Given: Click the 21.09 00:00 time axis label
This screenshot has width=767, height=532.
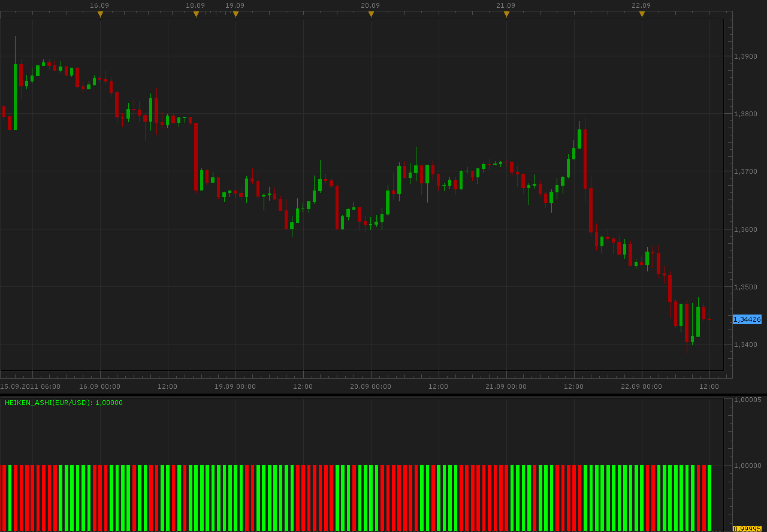Looking at the screenshot, I should [x=506, y=386].
